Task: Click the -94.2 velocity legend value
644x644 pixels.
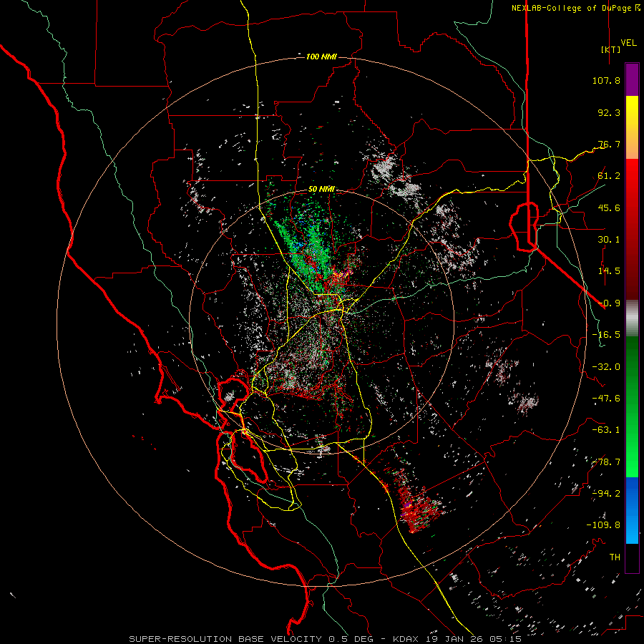Action: [606, 493]
